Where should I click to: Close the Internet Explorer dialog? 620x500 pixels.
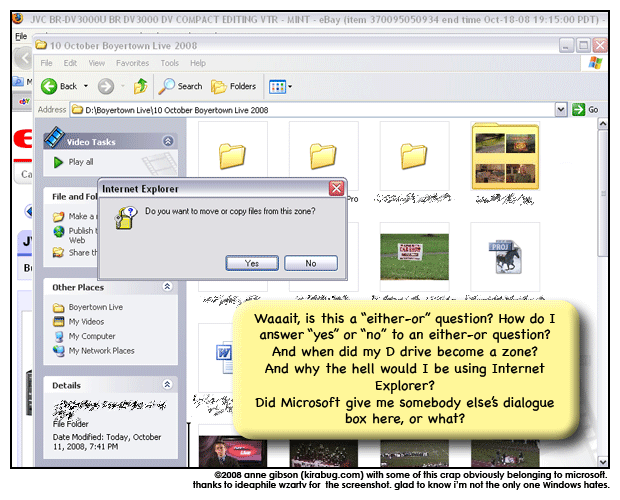pyautogui.click(x=336, y=189)
